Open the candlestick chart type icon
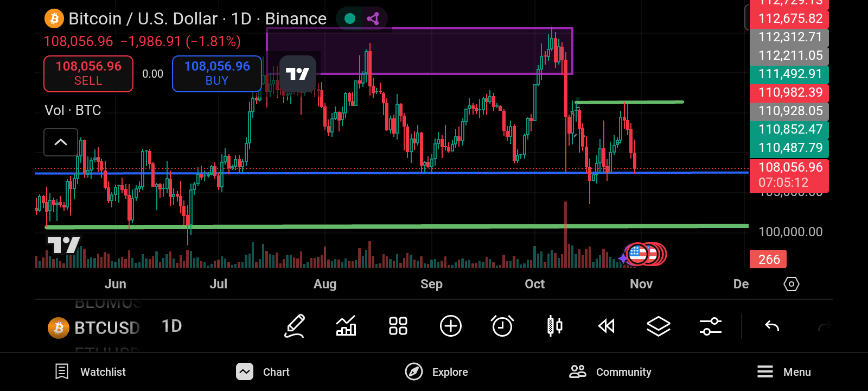 tap(554, 326)
